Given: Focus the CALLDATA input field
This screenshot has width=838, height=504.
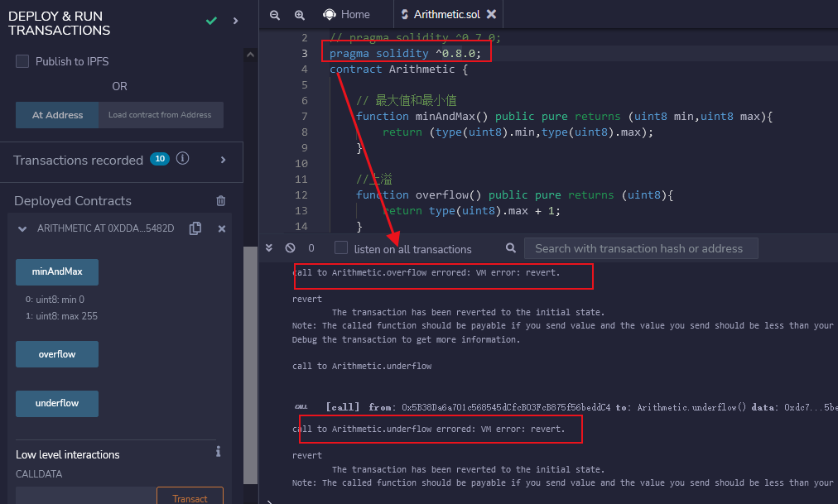Looking at the screenshot, I should pyautogui.click(x=86, y=496).
